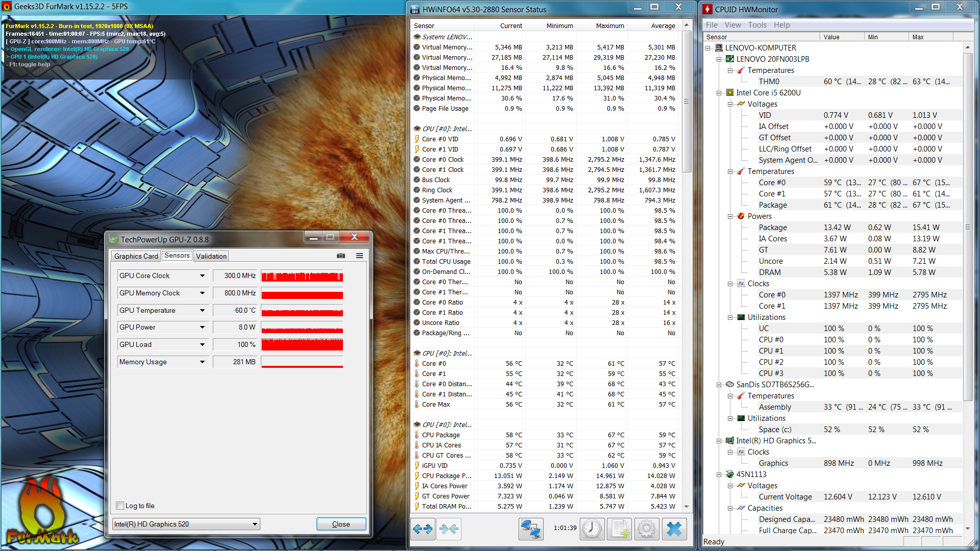Screen dimensions: 980x551
Task: Click HWiNFO64 title bar app icon
Action: [x=415, y=9]
